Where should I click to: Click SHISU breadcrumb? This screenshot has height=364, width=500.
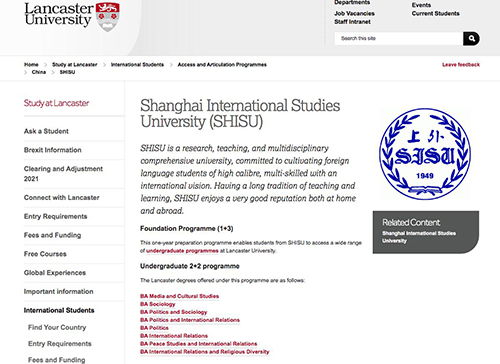coord(67,72)
